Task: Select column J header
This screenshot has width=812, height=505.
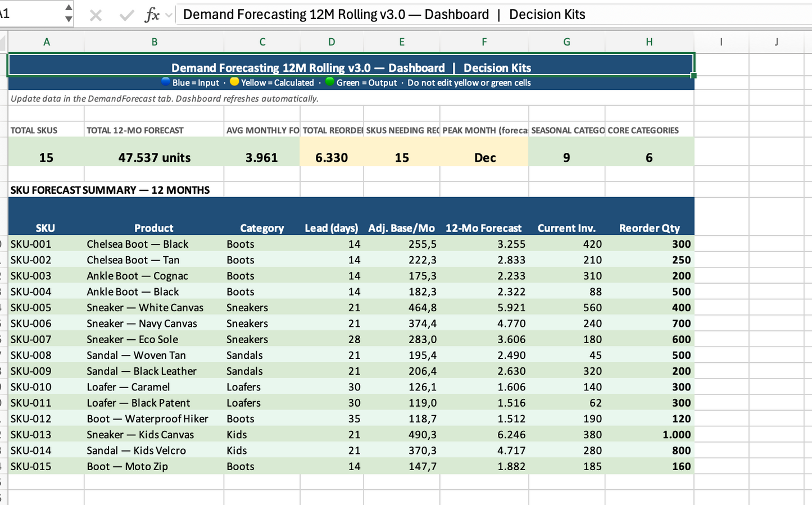Action: [776, 42]
